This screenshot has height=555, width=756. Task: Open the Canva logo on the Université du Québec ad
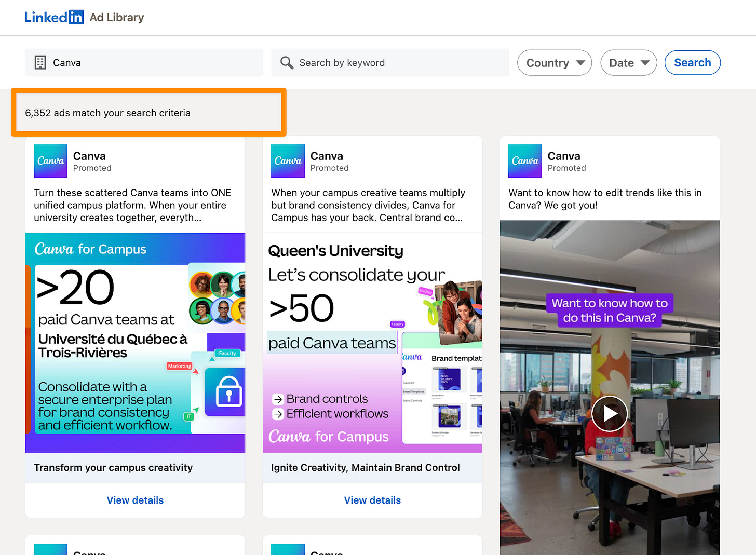pyautogui.click(x=50, y=161)
